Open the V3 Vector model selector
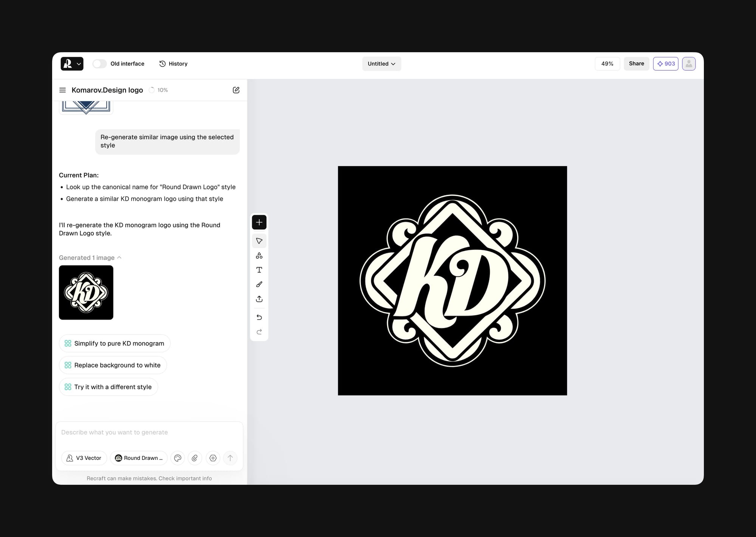The width and height of the screenshot is (756, 537). pyautogui.click(x=84, y=458)
